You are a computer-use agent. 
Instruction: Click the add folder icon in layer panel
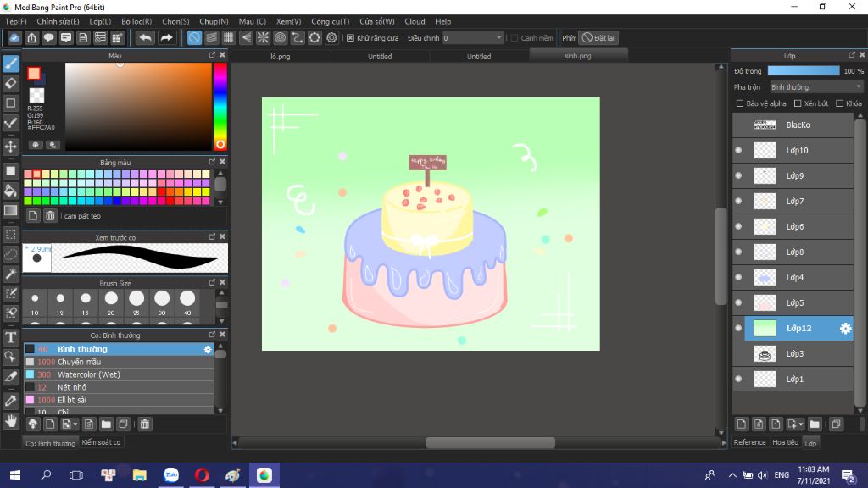(x=815, y=424)
